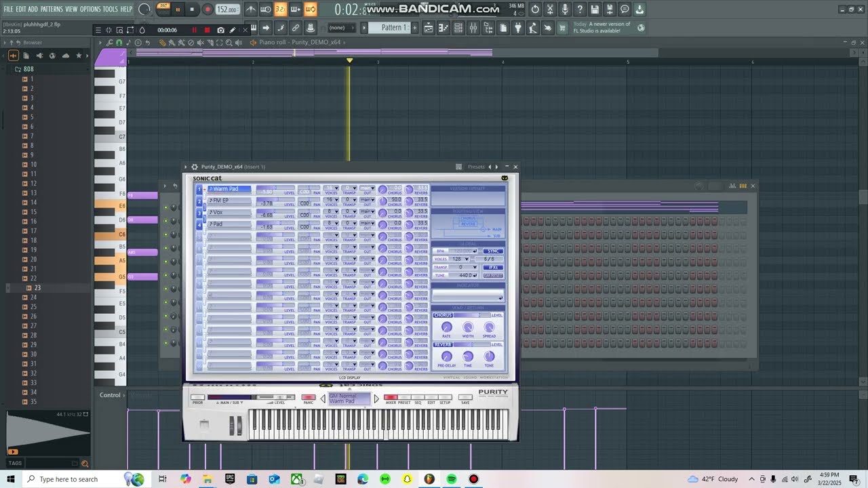This screenshot has width=868, height=488.
Task: Open the EDIT menu
Action: point(21,9)
